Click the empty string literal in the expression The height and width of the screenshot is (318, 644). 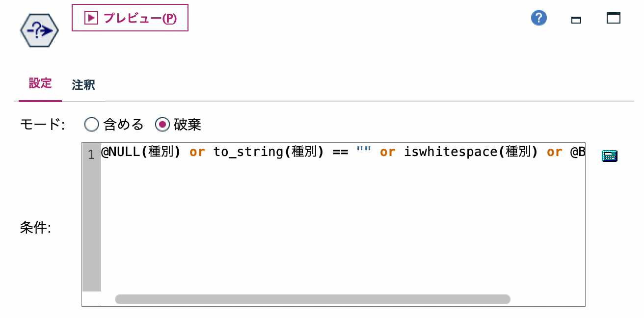(364, 152)
